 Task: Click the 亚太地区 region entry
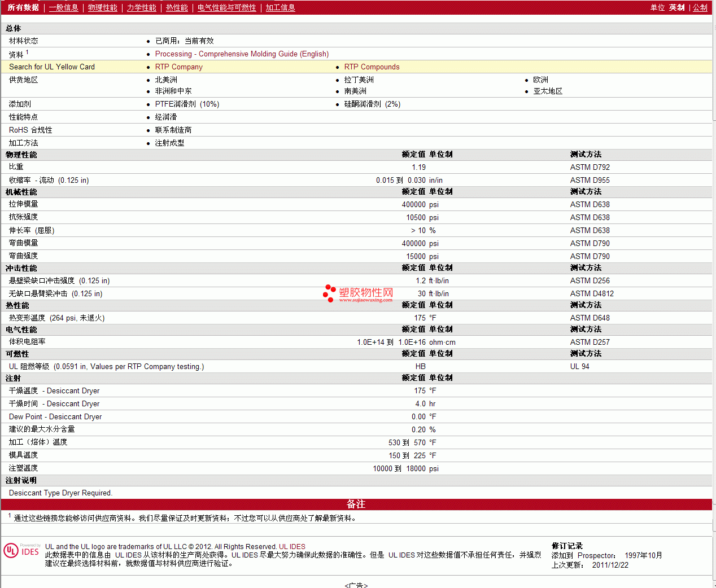coord(548,91)
